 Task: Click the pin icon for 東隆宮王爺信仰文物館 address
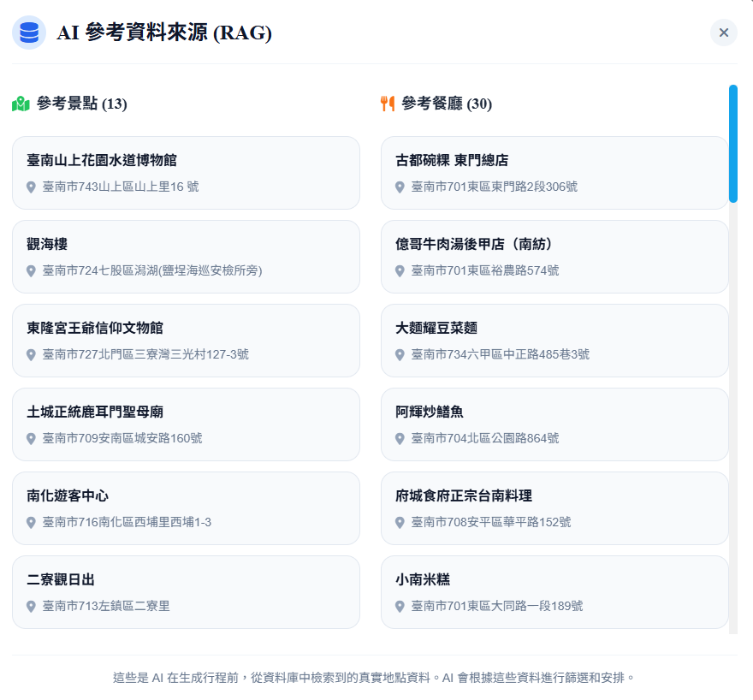[31, 355]
